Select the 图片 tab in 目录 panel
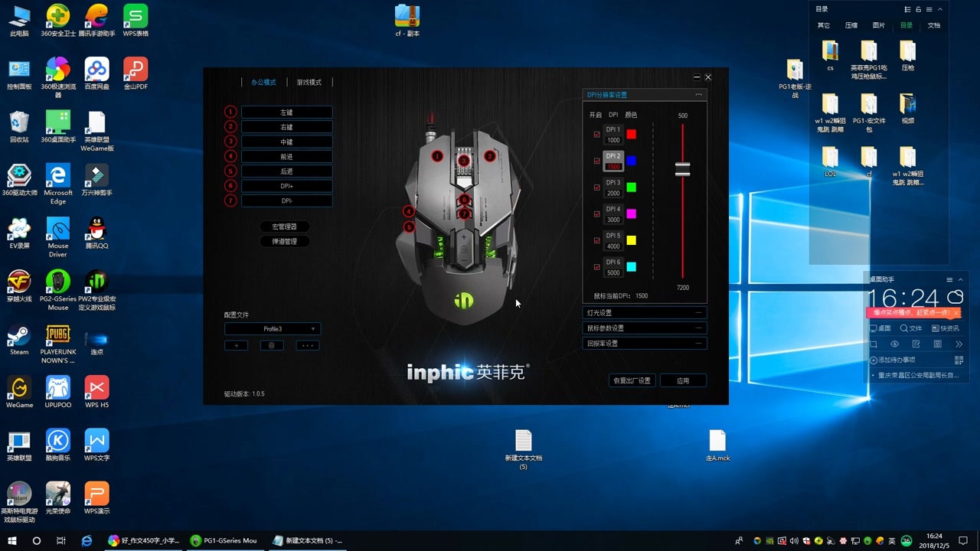 [879, 25]
